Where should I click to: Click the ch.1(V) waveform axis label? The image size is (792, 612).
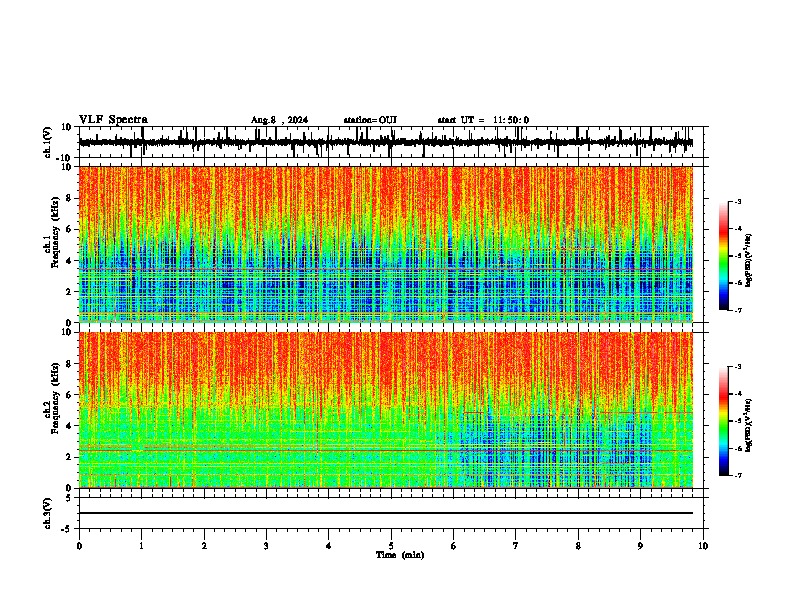pyautogui.click(x=47, y=142)
